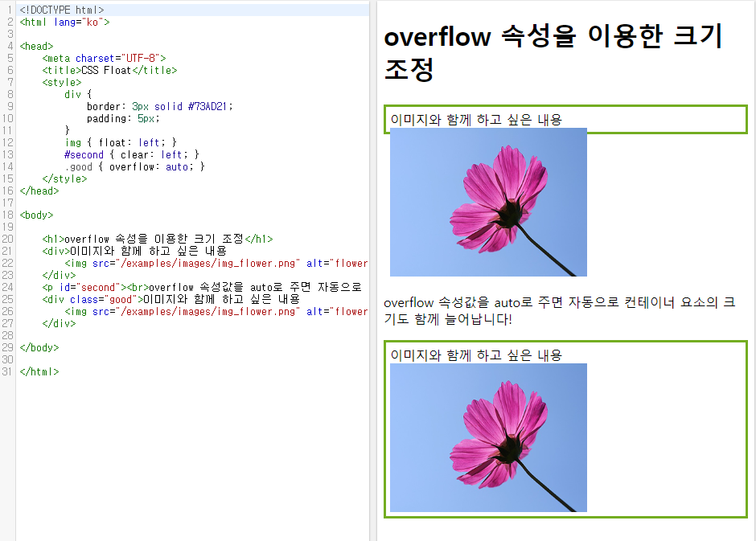The width and height of the screenshot is (756, 541).
Task: Click the #second clear left rule
Action: [132, 154]
